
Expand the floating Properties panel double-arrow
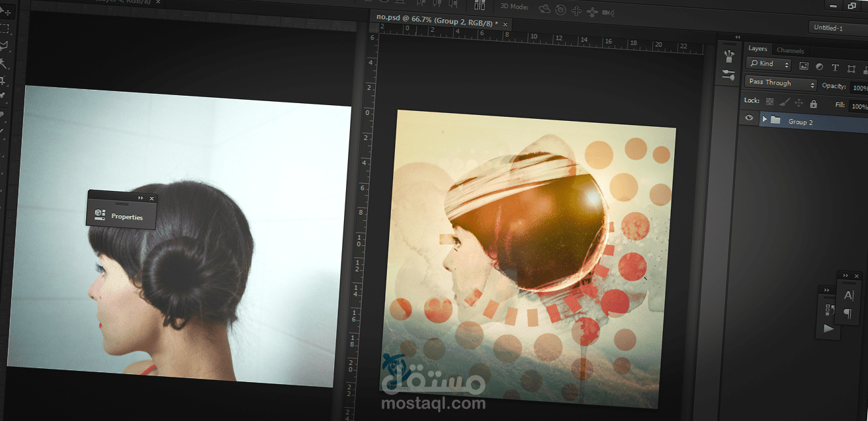tap(140, 198)
